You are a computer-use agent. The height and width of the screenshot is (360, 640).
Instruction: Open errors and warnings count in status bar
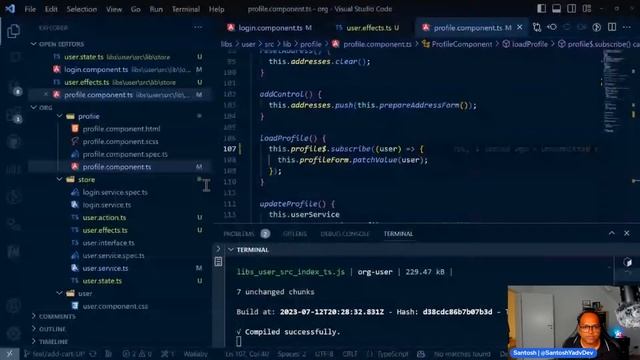[x=137, y=354]
